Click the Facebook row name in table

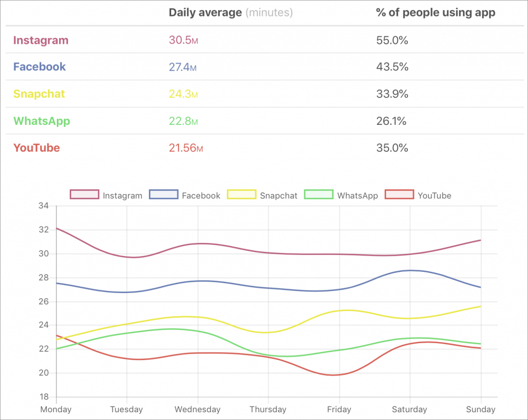click(40, 67)
